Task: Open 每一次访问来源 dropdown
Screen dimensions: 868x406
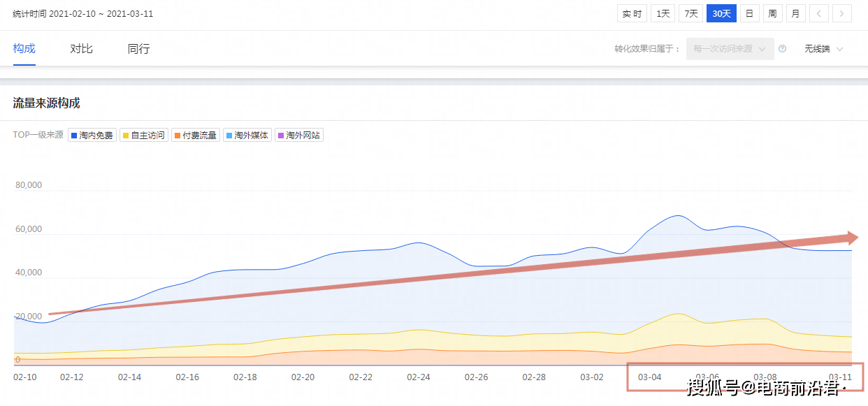Action: click(730, 49)
